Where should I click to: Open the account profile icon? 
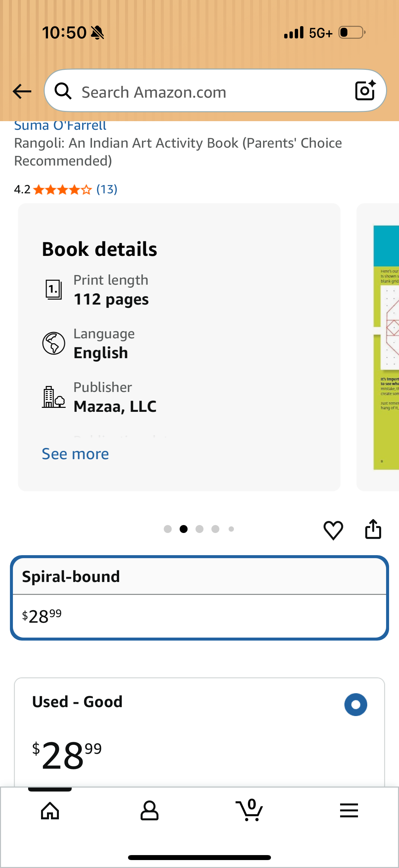click(150, 810)
